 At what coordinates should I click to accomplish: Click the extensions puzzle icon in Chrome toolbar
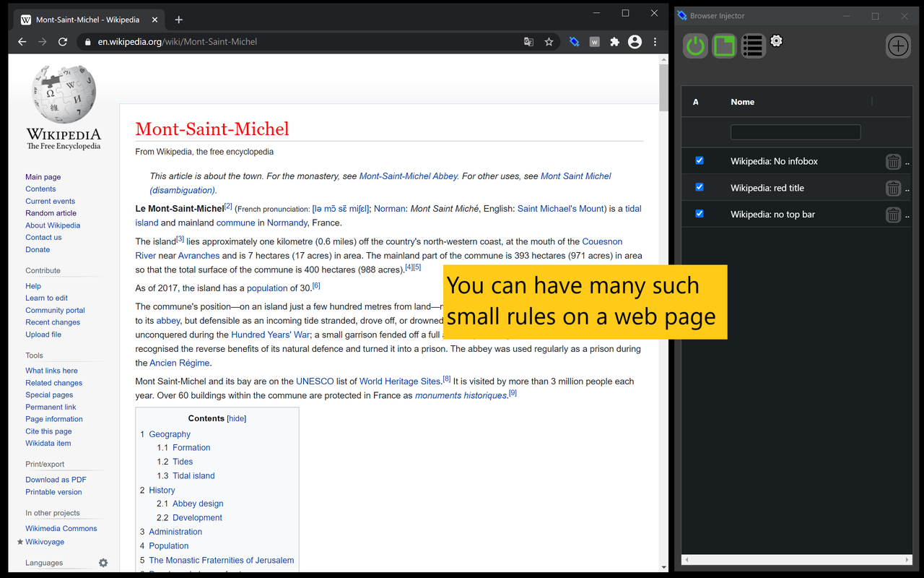[614, 42]
